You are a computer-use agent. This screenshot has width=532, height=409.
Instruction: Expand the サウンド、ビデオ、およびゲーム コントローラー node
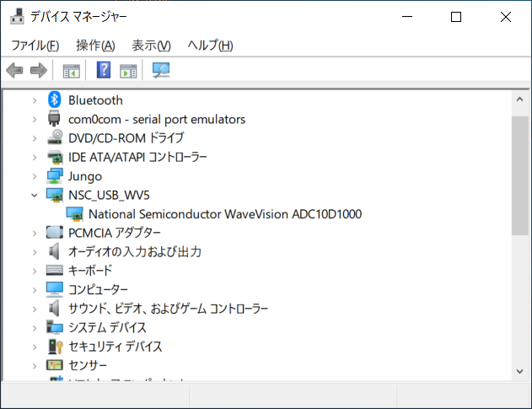tap(35, 309)
